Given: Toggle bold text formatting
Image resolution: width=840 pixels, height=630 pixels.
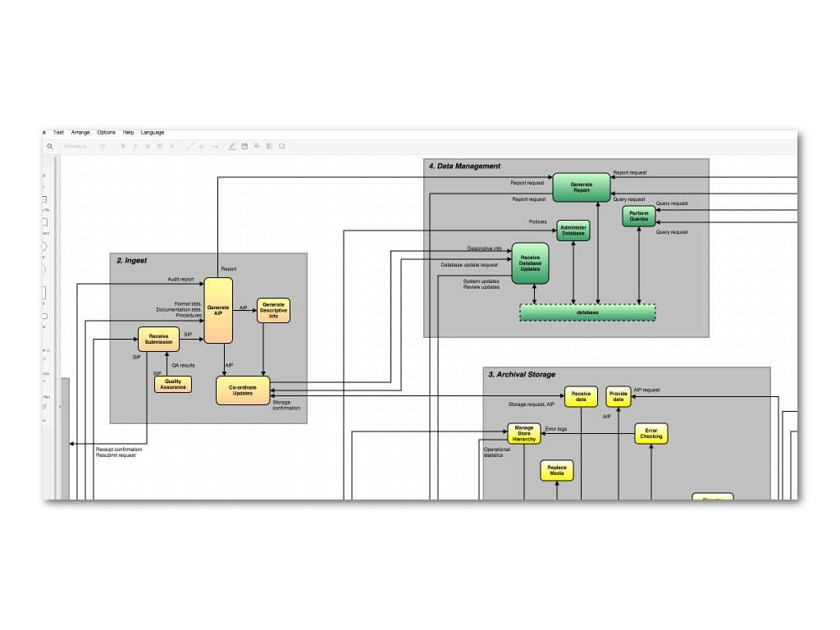Looking at the screenshot, I should click(123, 146).
